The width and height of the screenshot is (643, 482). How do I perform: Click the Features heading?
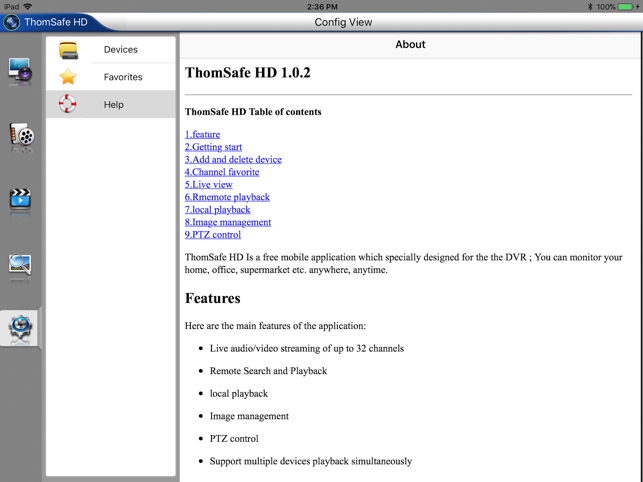click(212, 298)
